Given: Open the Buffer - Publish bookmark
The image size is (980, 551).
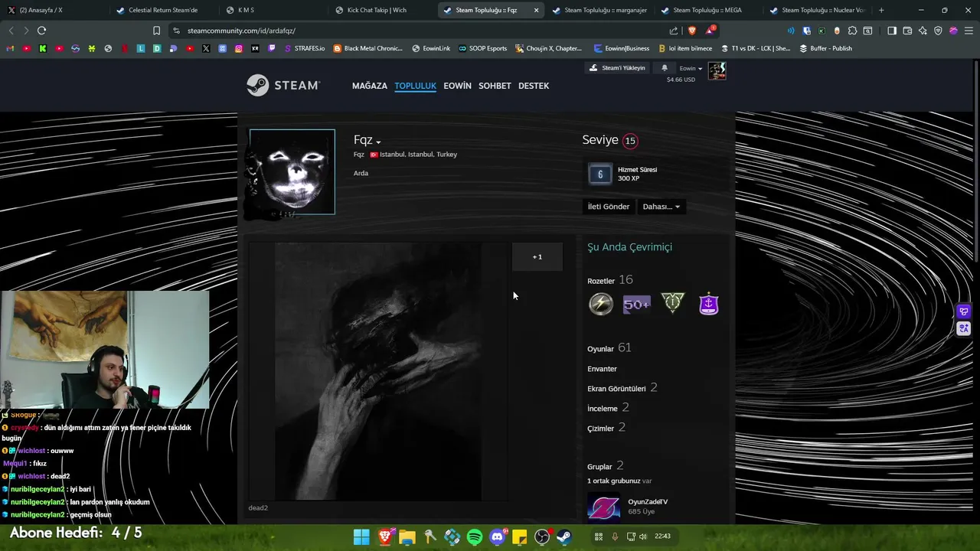Looking at the screenshot, I should point(825,48).
